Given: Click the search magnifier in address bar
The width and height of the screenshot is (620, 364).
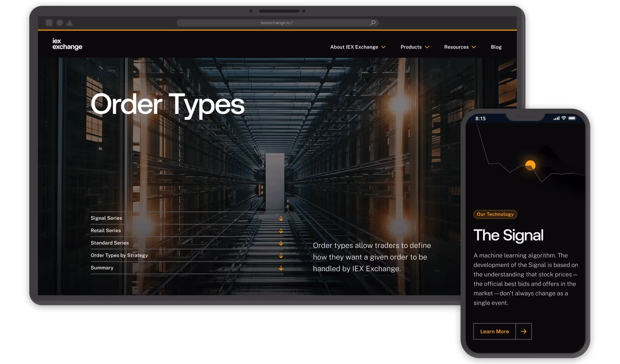Looking at the screenshot, I should [373, 23].
